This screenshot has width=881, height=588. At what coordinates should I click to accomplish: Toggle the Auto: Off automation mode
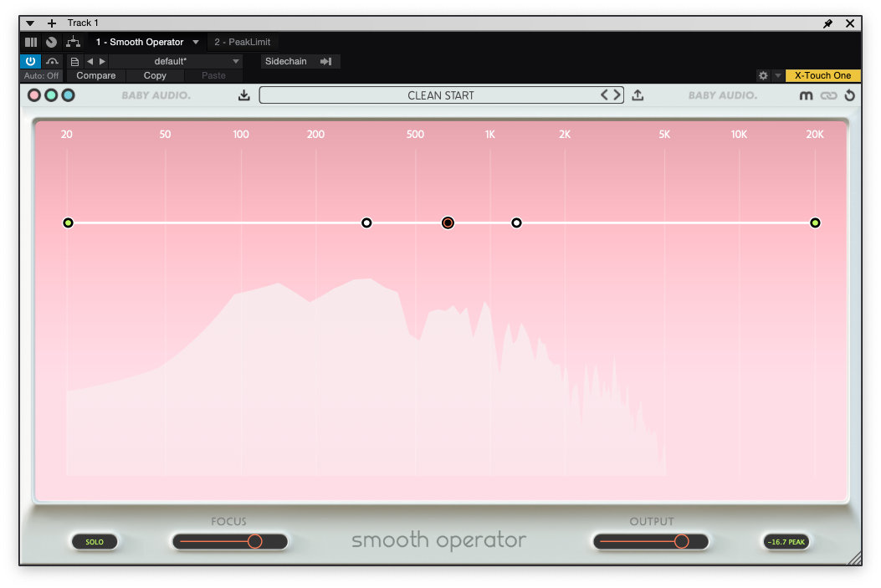(42, 75)
